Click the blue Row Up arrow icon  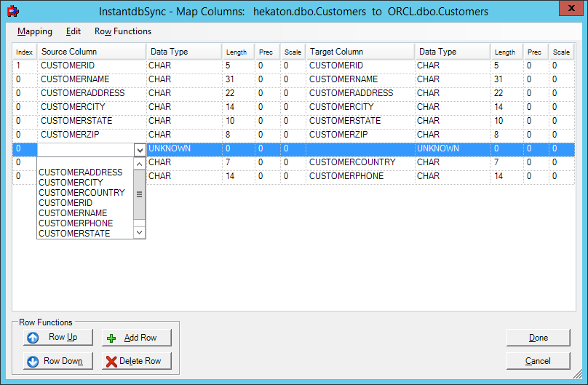click(x=33, y=338)
